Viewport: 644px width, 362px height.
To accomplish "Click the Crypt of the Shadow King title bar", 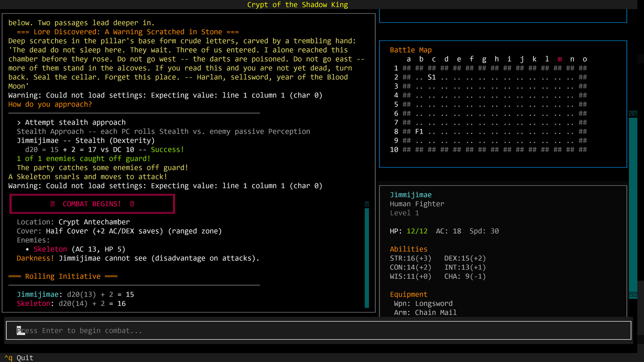I will 298,5.
